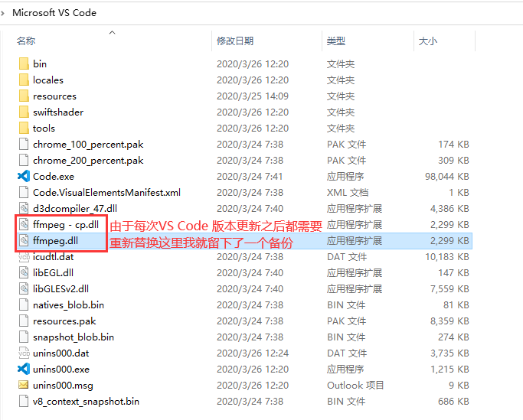The height and width of the screenshot is (420, 523).
Task: Select the file name natives_blob.bin
Action: click(x=69, y=305)
